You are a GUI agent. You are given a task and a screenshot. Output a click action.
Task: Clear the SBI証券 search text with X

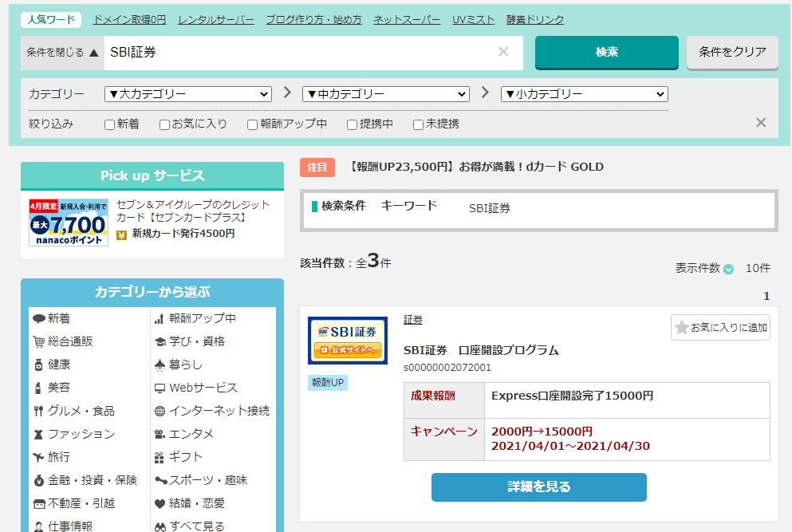[503, 52]
